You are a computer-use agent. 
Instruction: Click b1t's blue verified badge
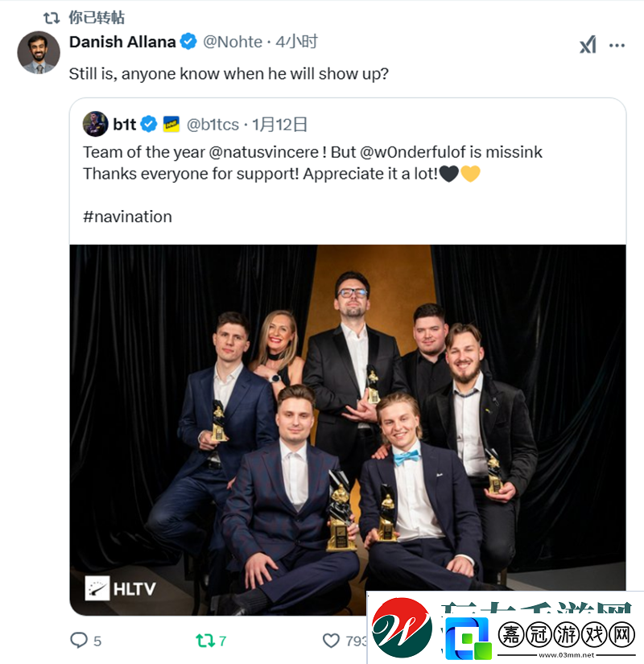pyautogui.click(x=149, y=124)
